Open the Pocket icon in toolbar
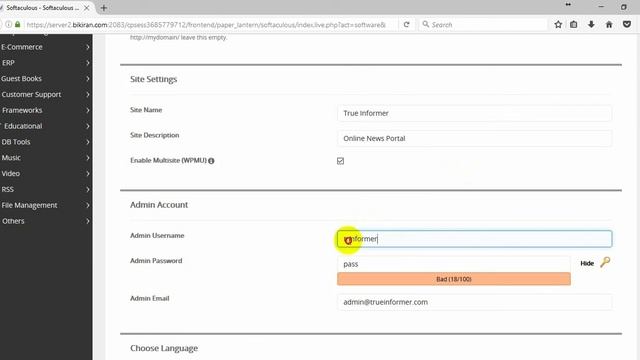The width and height of the screenshot is (640, 360). (627, 24)
